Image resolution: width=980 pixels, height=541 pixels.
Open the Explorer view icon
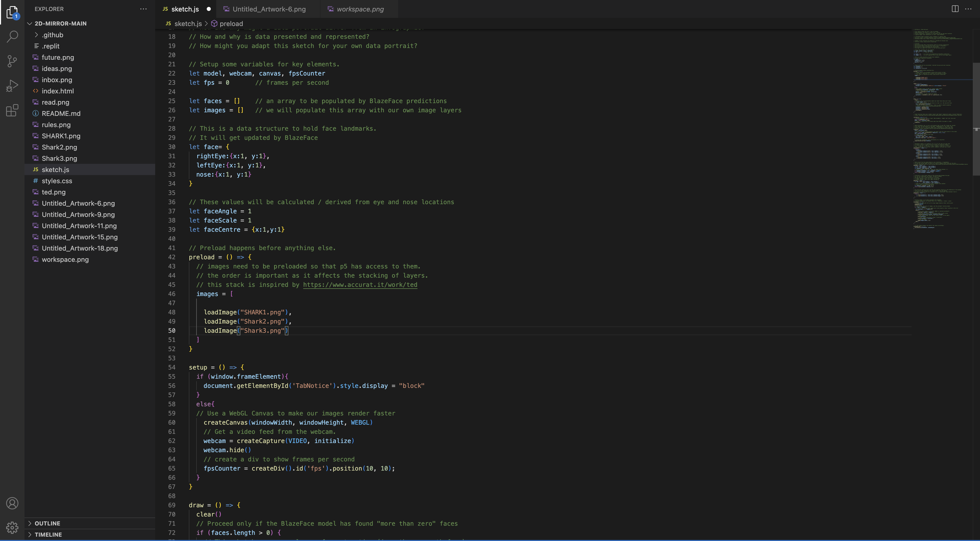tap(12, 12)
